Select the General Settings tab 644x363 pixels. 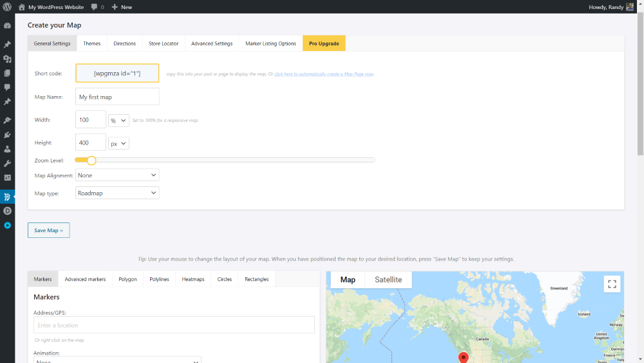52,43
